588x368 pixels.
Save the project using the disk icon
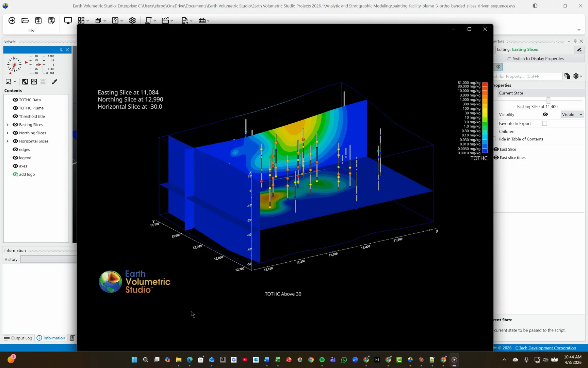[x=38, y=20]
